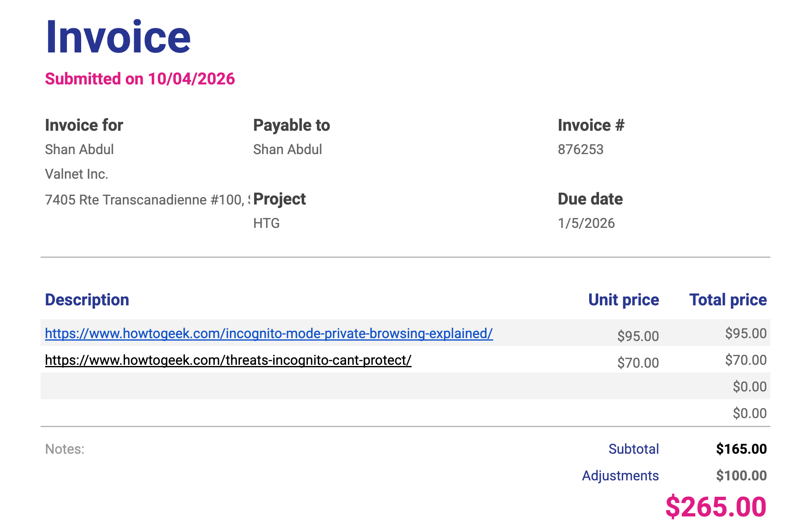Select the $165.00 subtotal amount
This screenshot has width=806, height=532.
coord(741,449)
